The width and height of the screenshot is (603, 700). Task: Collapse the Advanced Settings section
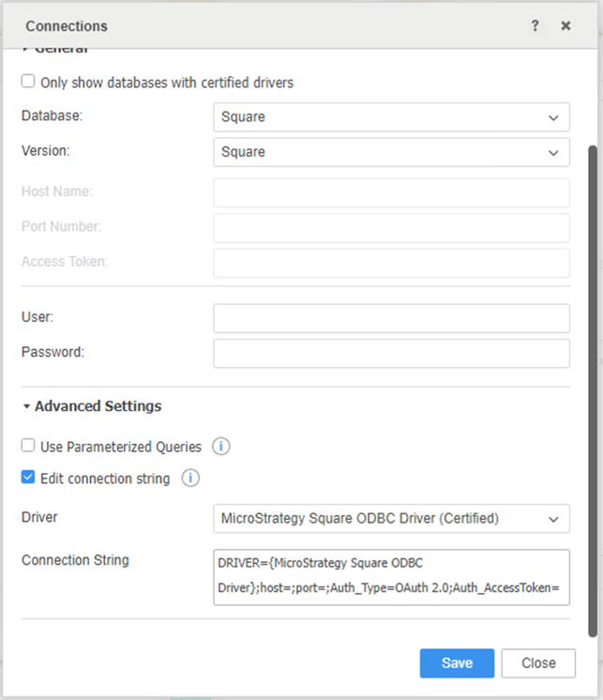pos(27,406)
